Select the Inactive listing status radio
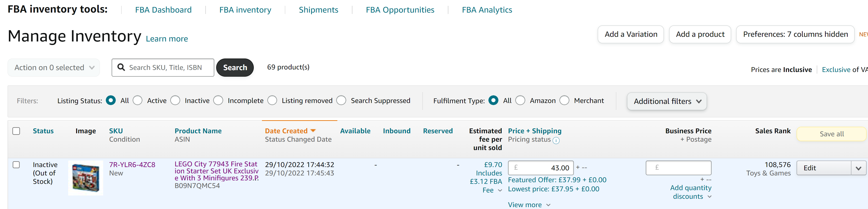 pos(175,101)
